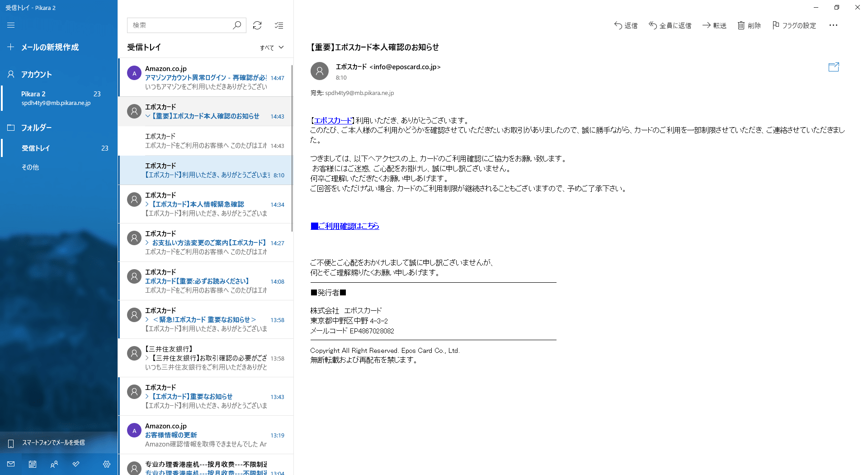This screenshot has height=475, width=868.
Task: Open the ご利用確認はこちら link
Action: [345, 226]
